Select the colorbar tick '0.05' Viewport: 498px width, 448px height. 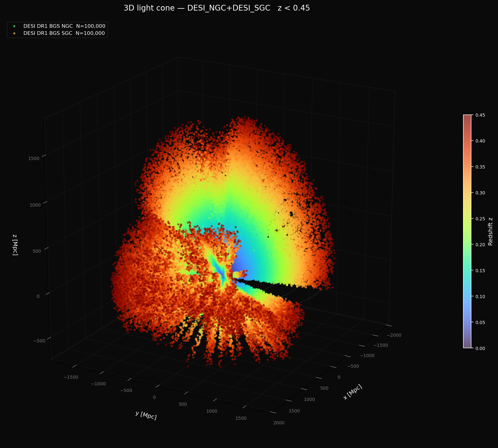(x=480, y=322)
